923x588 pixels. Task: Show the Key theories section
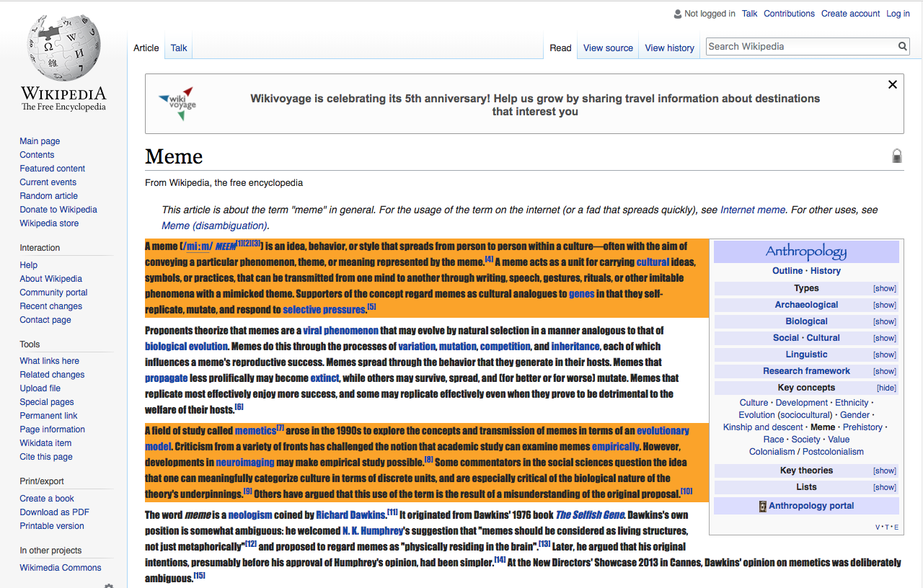click(x=885, y=471)
